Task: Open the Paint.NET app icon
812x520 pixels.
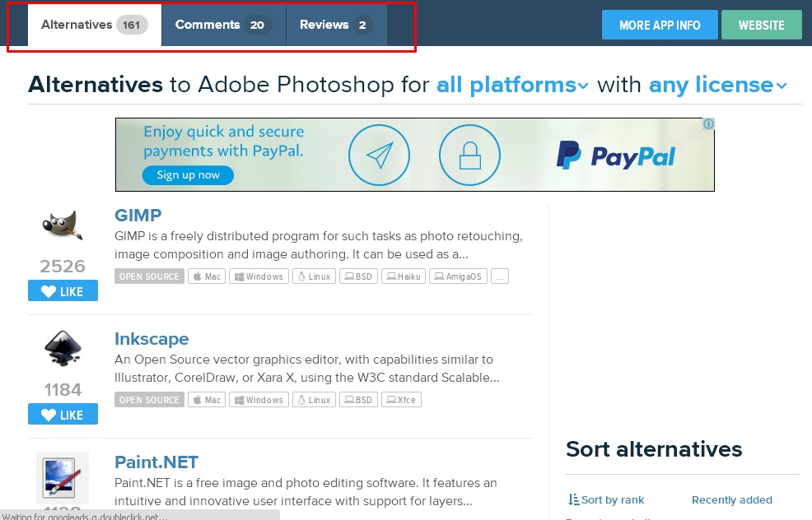Action: pos(63,477)
